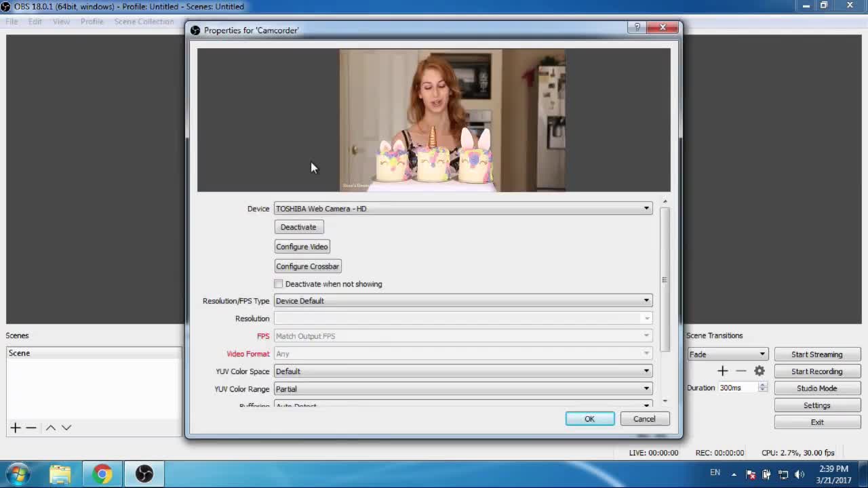
Task: Open the Scene Collection menu
Action: 144,22
